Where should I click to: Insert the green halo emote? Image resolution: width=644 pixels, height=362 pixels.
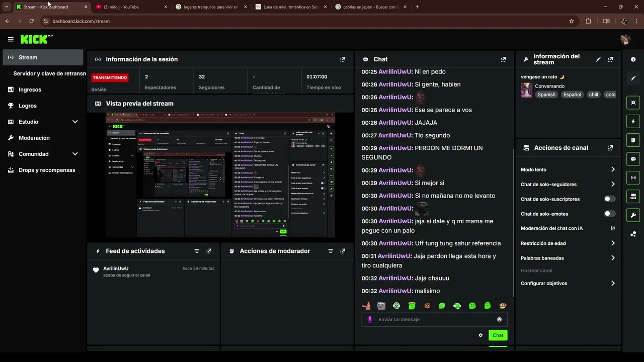click(x=412, y=306)
